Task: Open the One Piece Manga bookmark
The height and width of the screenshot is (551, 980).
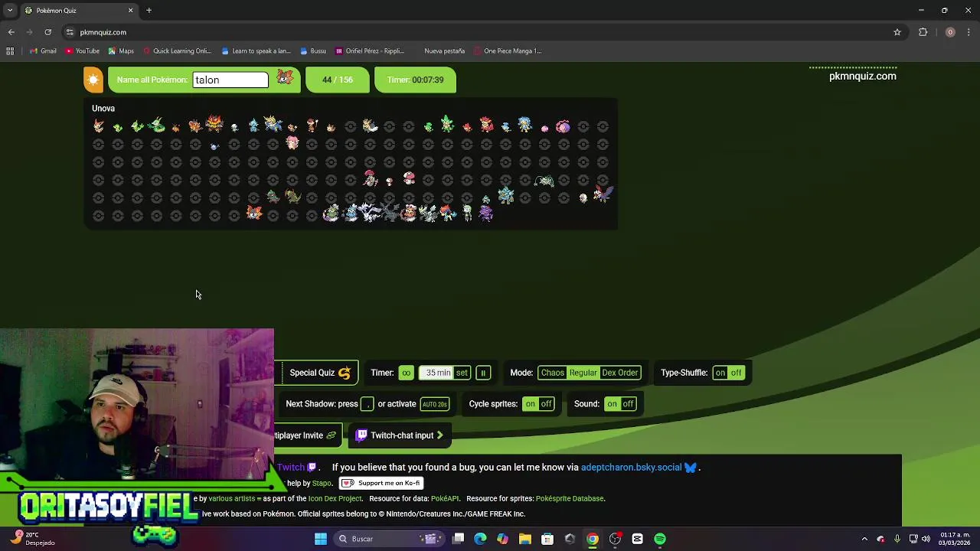Action: pos(507,51)
